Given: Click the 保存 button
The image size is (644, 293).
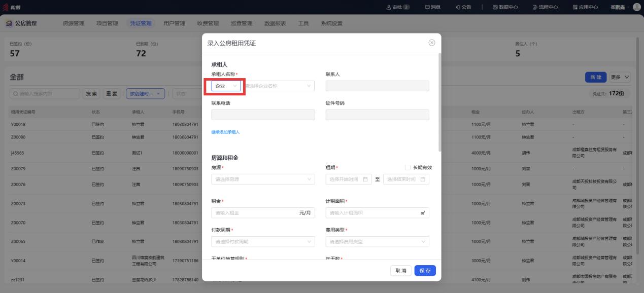Looking at the screenshot, I should click(x=425, y=271).
